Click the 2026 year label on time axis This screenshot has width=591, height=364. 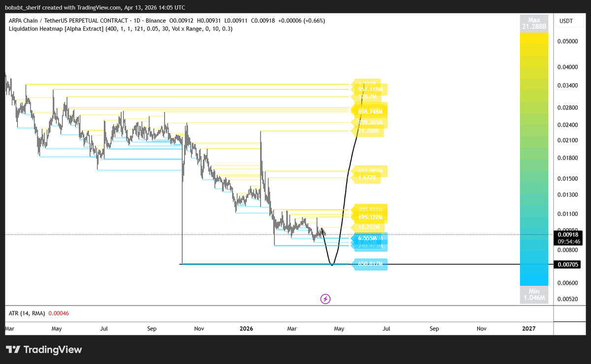(247, 328)
